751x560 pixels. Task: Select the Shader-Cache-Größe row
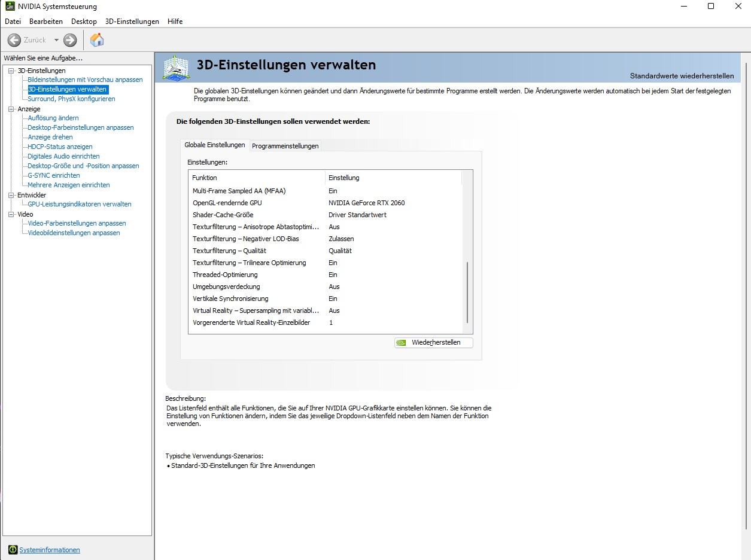[x=326, y=215]
